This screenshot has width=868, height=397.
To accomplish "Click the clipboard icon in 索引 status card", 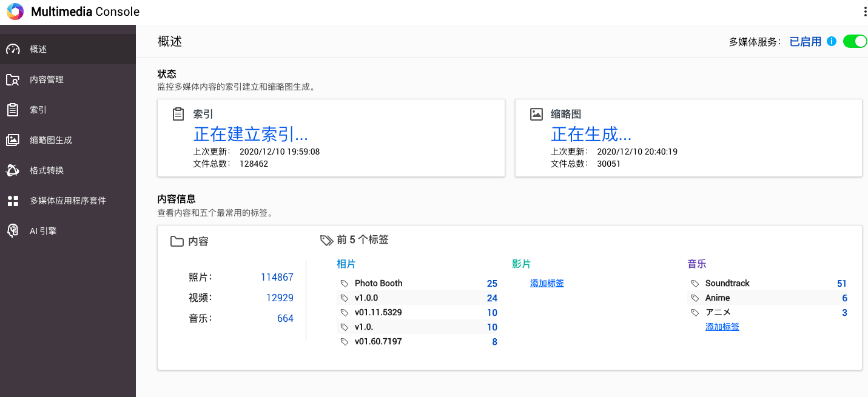I will (178, 114).
